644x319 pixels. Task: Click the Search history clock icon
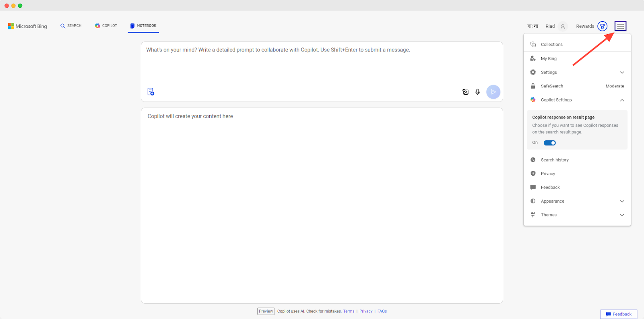coord(533,159)
